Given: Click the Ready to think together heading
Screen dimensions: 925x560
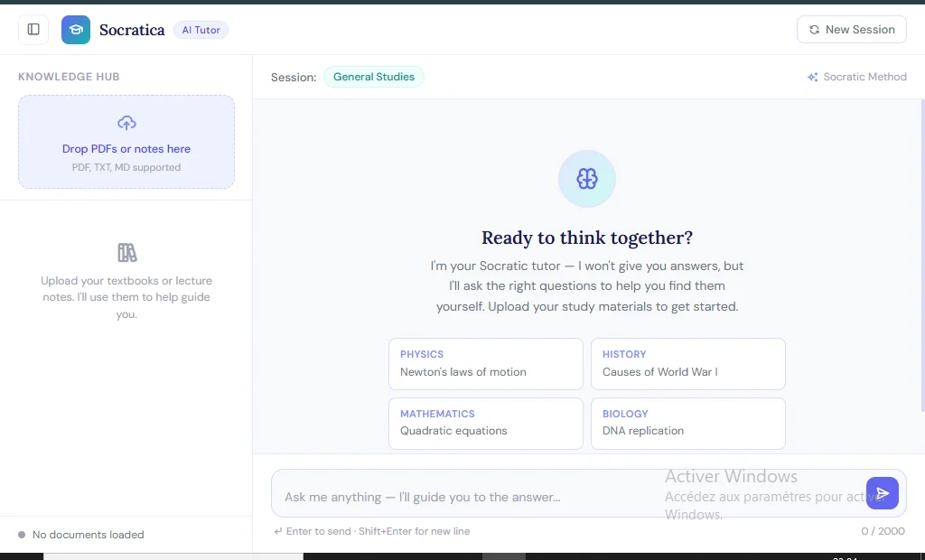Looking at the screenshot, I should pyautogui.click(x=587, y=238).
